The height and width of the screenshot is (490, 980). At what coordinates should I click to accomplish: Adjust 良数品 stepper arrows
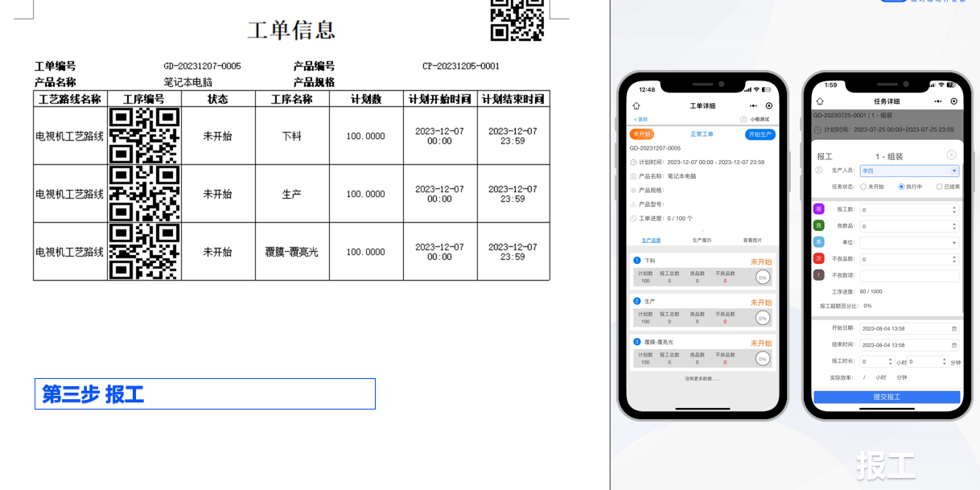(x=954, y=226)
